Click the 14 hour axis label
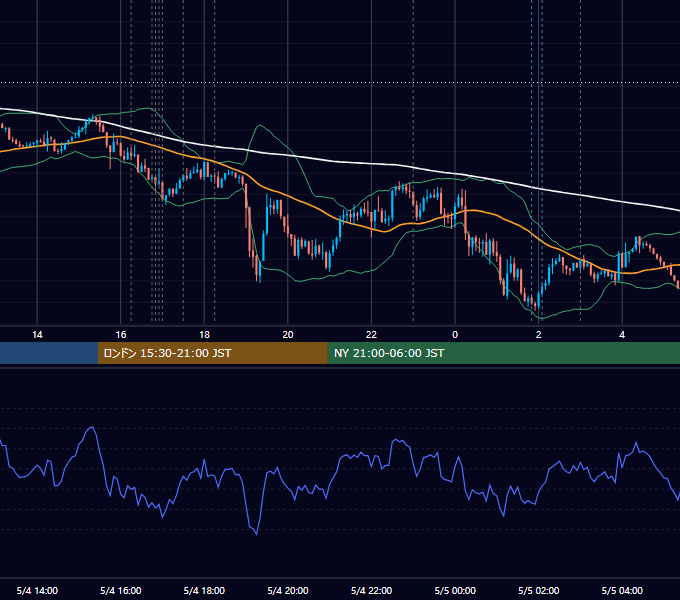The image size is (680, 600). [37, 335]
